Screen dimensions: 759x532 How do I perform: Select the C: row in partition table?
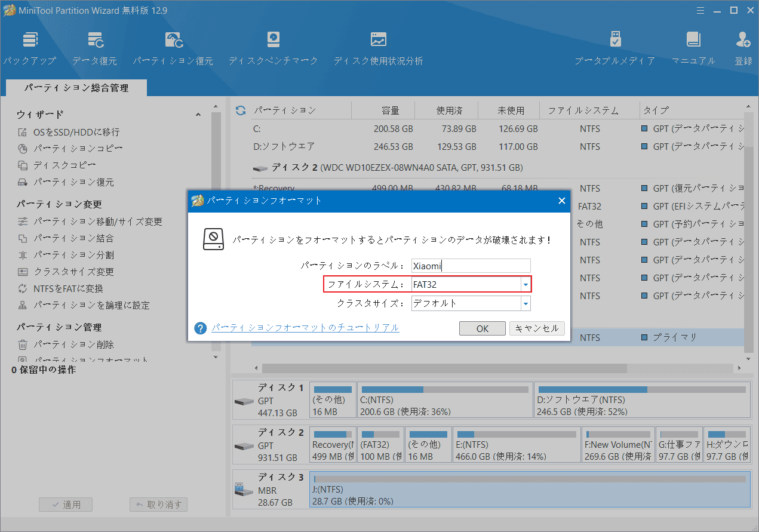pyautogui.click(x=497, y=129)
